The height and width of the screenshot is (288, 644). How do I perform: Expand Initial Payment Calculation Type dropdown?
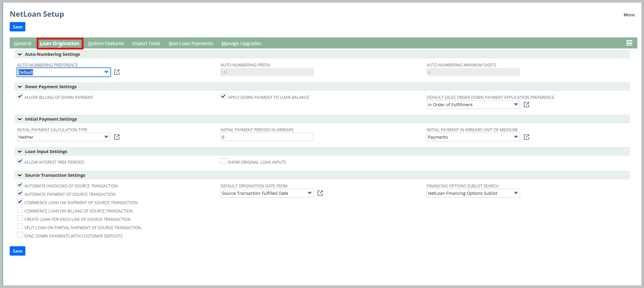coord(106,137)
